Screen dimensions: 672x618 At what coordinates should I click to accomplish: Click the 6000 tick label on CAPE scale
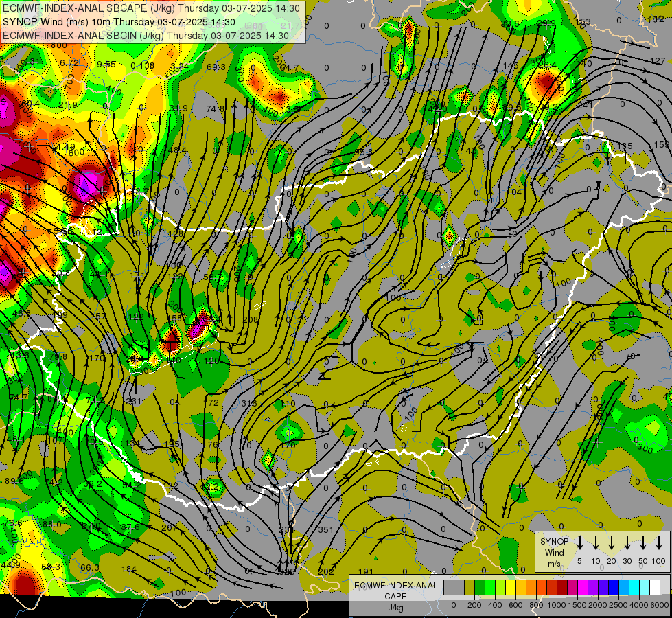(x=660, y=605)
